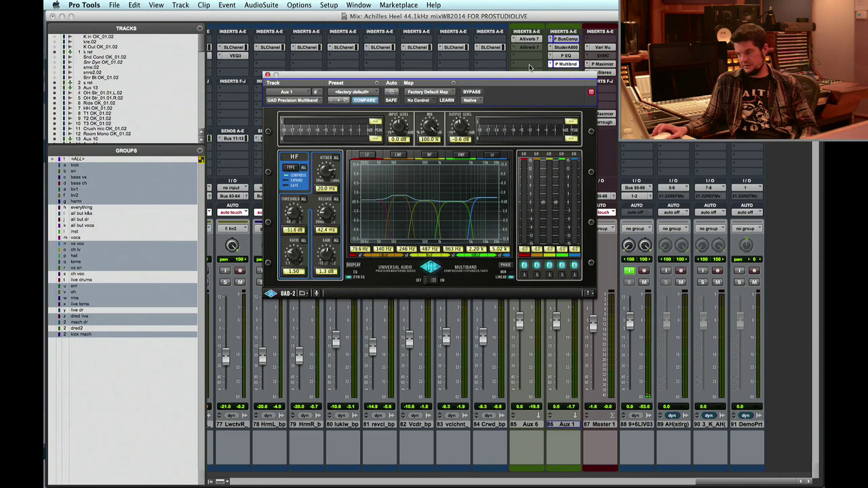Click the next preset plus button

pyautogui.click(x=338, y=100)
